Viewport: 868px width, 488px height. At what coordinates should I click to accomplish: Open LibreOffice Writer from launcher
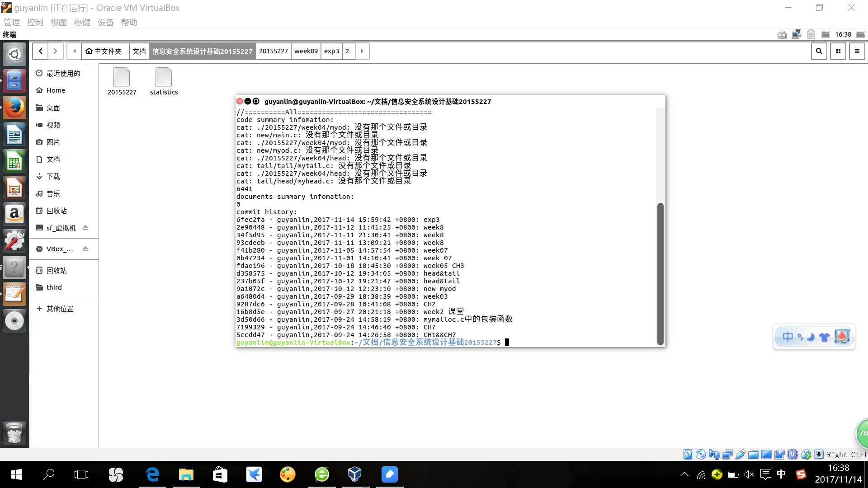[14, 134]
